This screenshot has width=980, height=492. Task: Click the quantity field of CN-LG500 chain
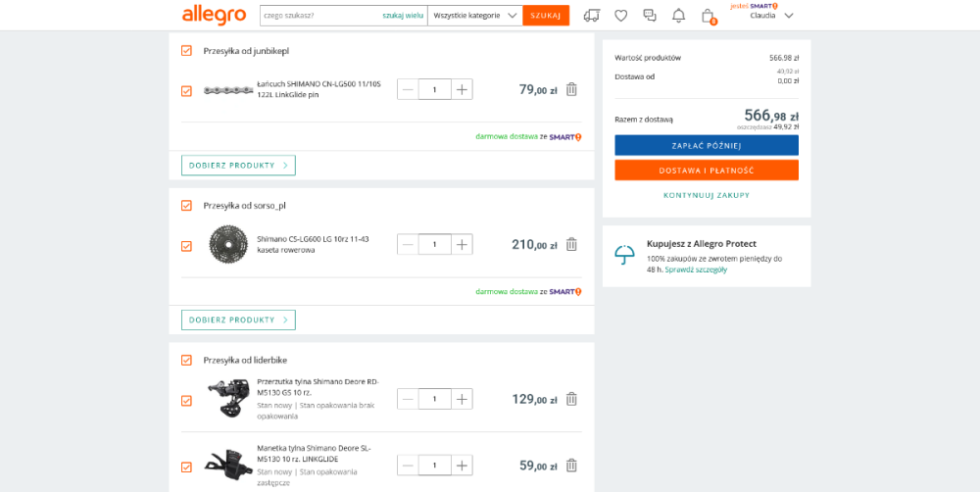pyautogui.click(x=434, y=89)
